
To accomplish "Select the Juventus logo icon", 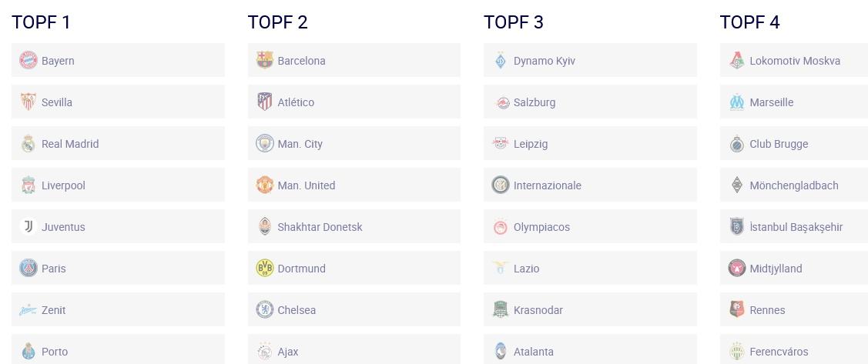I will coord(28,226).
